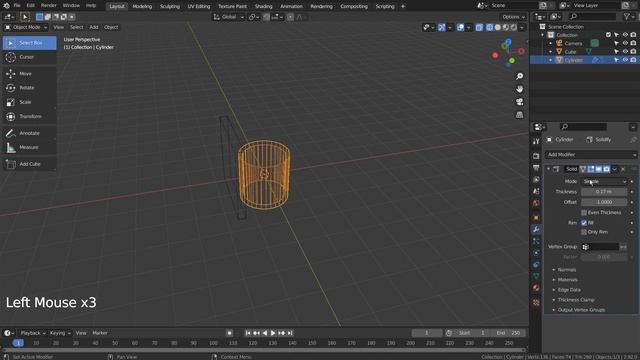This screenshot has width=640, height=360.
Task: Click the Vertex Group input field
Action: click(x=600, y=247)
